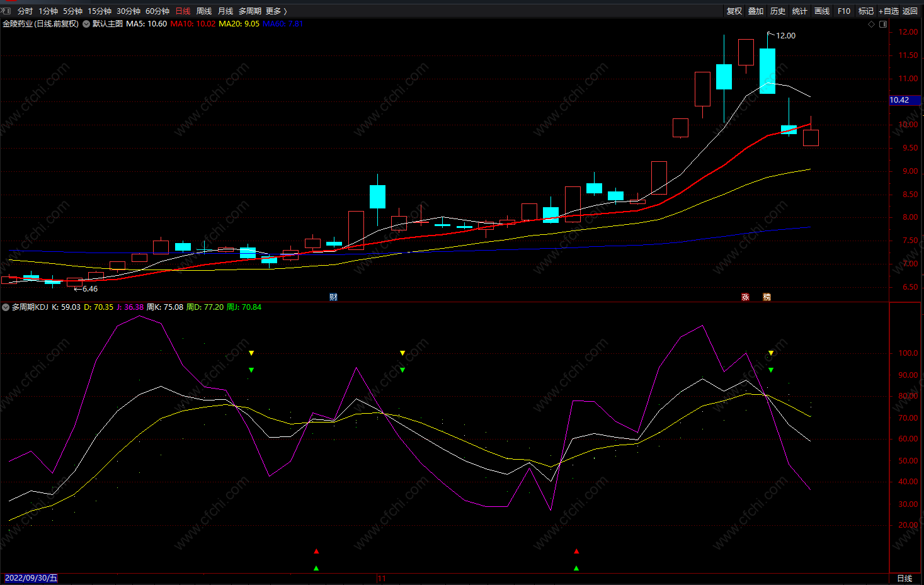Switch to the 分时 intraday view

click(25, 11)
